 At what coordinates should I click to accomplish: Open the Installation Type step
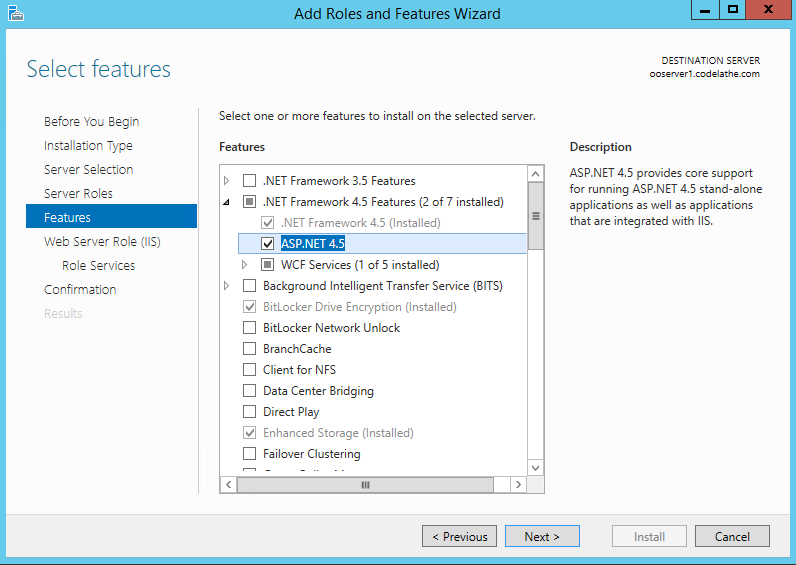(88, 145)
